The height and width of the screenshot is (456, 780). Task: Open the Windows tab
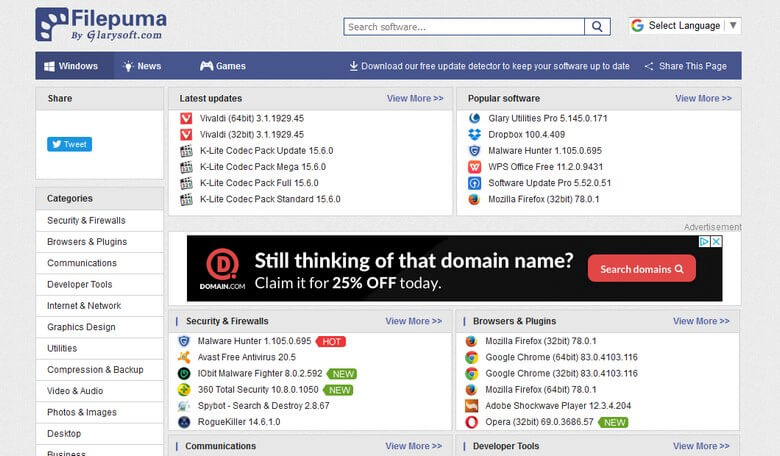tap(70, 67)
